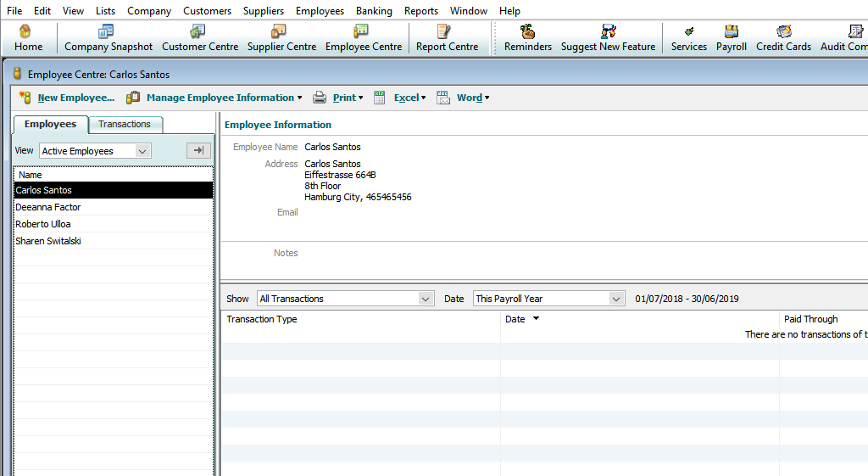Open the Home icon in toolbar
This screenshot has width=868, height=476.
tap(28, 38)
